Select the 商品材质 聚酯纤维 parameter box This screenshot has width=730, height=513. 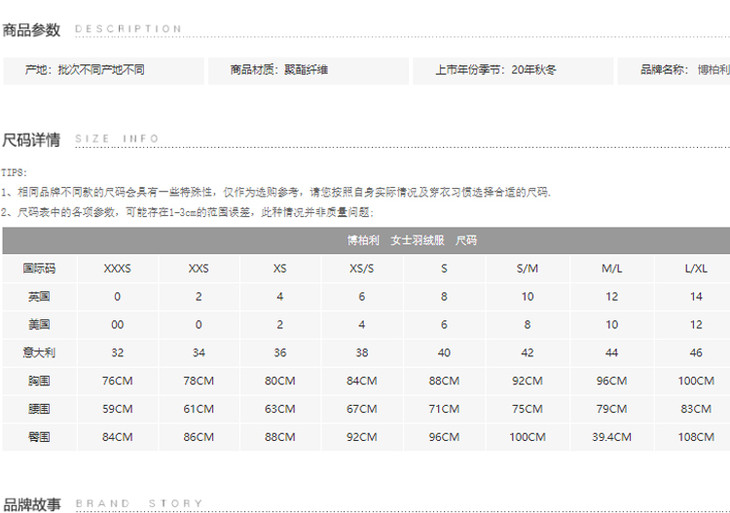click(x=306, y=70)
